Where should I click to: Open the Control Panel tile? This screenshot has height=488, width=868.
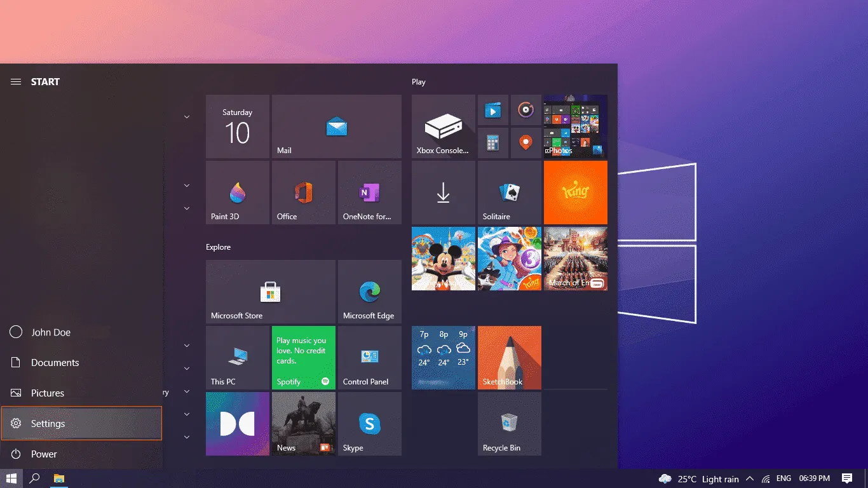370,358
